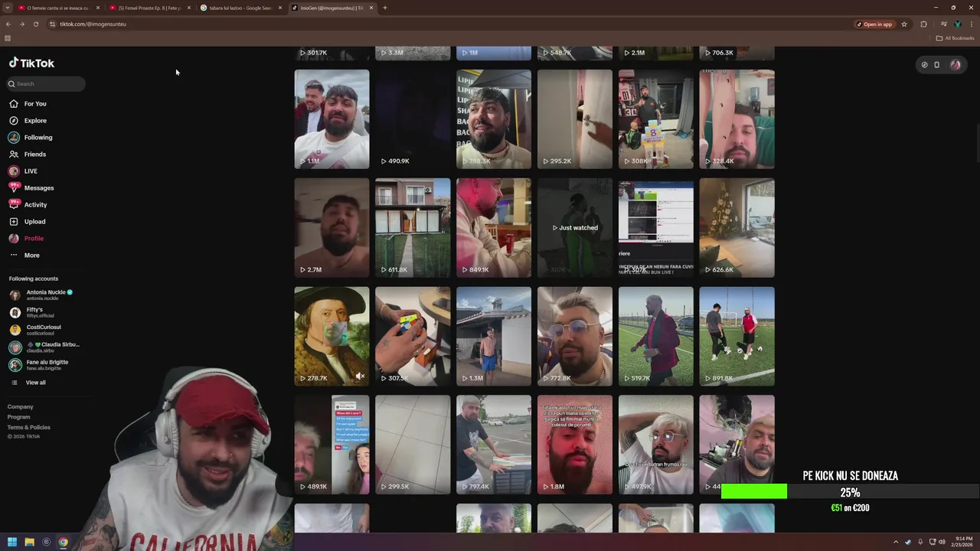Click the TikTok logo
The height and width of the screenshot is (551, 980).
pyautogui.click(x=31, y=64)
